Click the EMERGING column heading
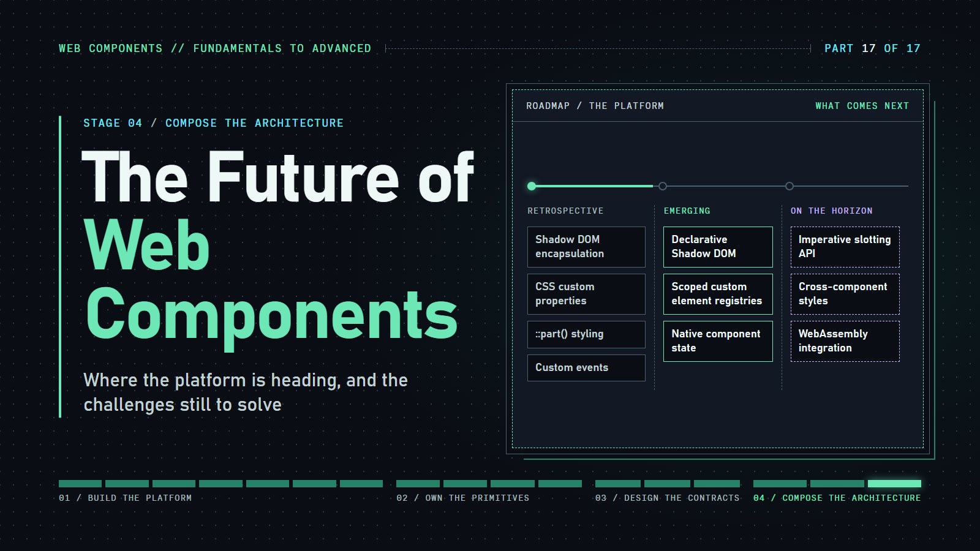Image resolution: width=980 pixels, height=551 pixels. click(687, 211)
